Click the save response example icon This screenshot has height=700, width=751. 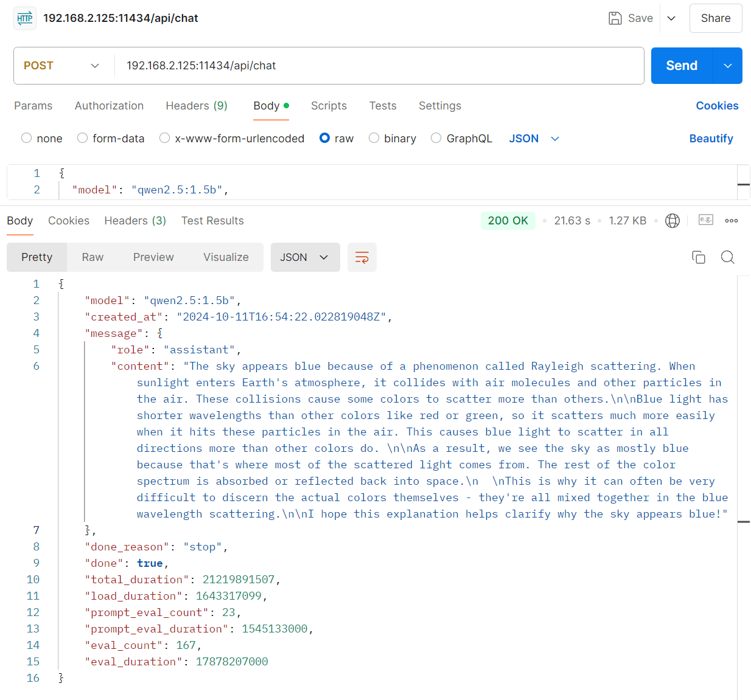[705, 220]
